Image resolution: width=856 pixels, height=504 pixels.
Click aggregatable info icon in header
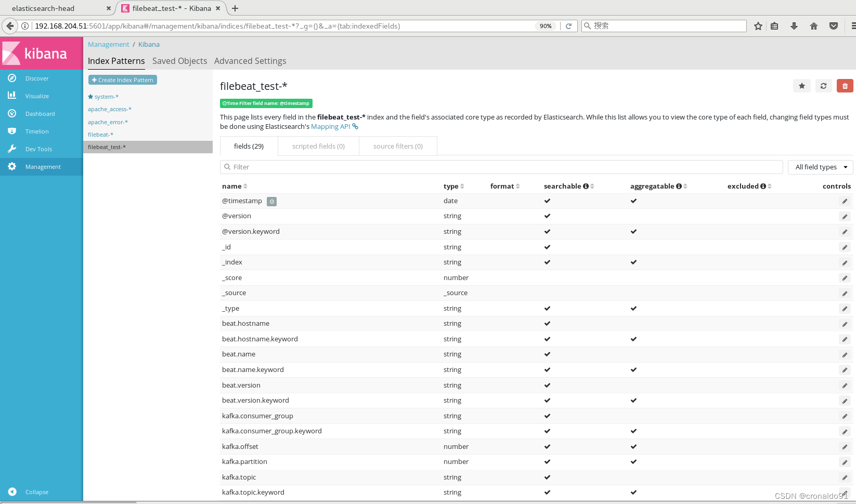point(679,186)
